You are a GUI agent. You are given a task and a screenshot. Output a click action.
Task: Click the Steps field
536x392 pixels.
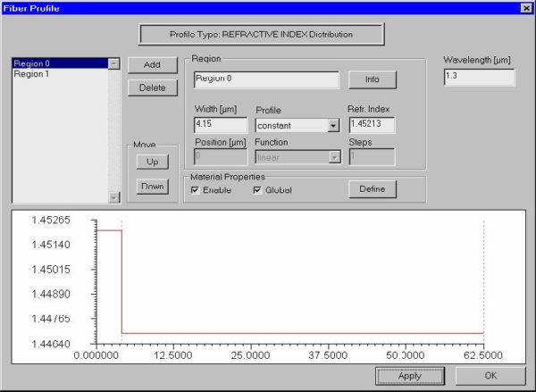372,157
